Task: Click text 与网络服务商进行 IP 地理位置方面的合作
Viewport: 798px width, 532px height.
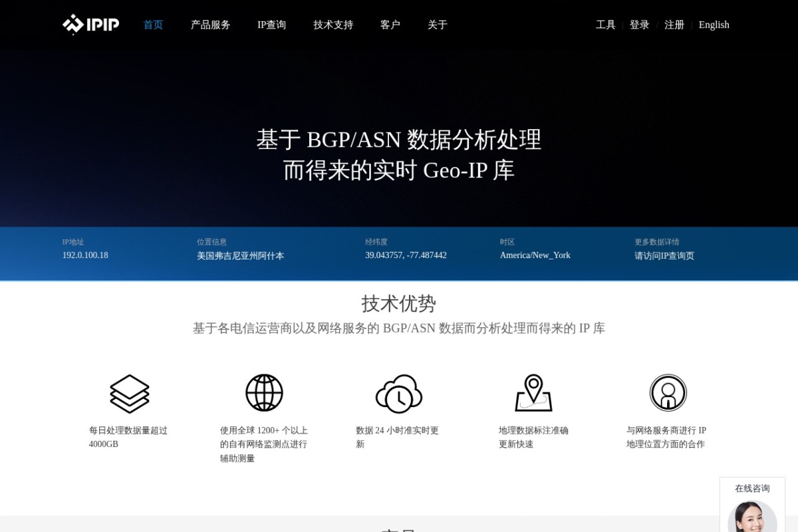Action: [666, 437]
